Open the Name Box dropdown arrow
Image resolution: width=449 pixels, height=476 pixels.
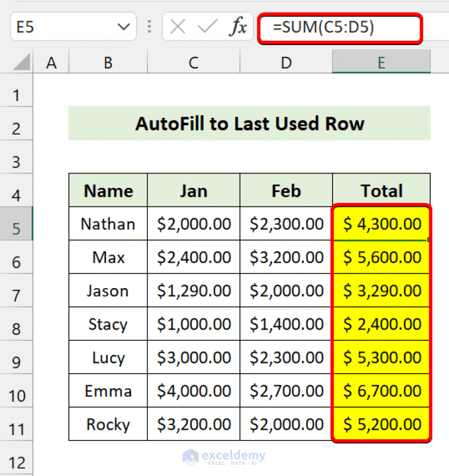[x=124, y=26]
